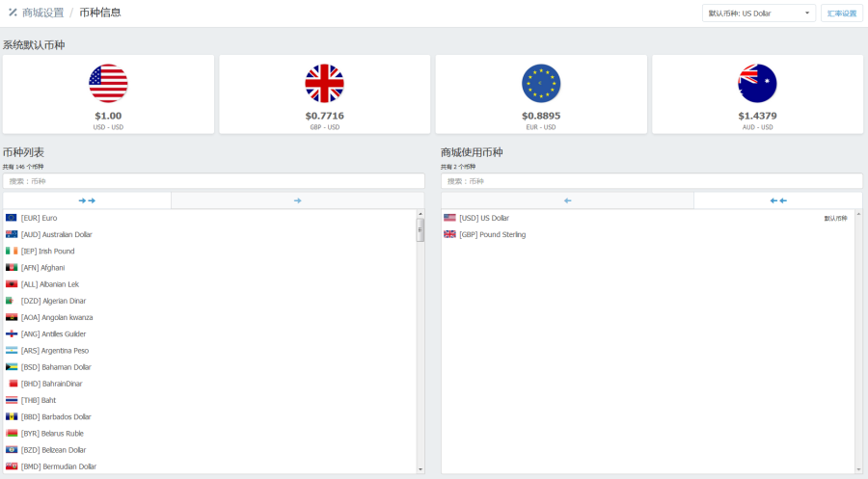The height and width of the screenshot is (479, 868).
Task: Click the tools icon beside 商城设置
Action: point(13,13)
